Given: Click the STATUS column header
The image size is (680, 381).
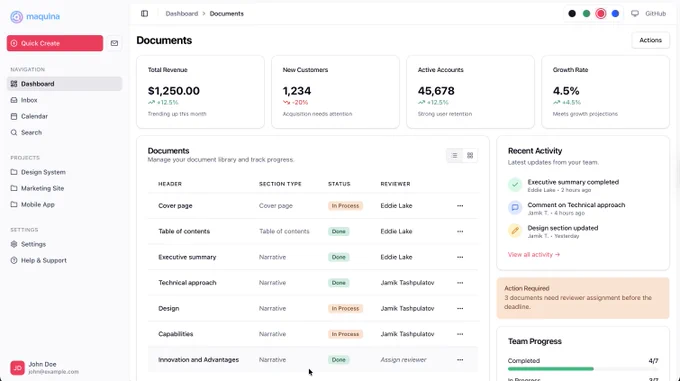Looking at the screenshot, I should [339, 184].
